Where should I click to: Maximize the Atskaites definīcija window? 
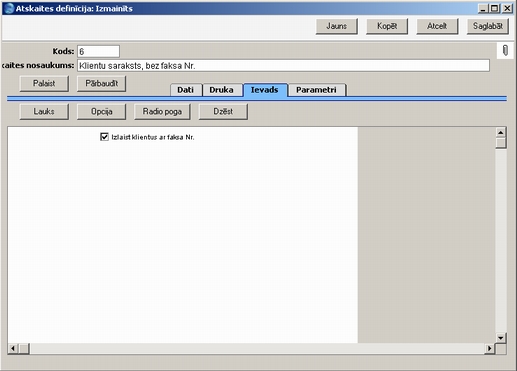[495, 8]
